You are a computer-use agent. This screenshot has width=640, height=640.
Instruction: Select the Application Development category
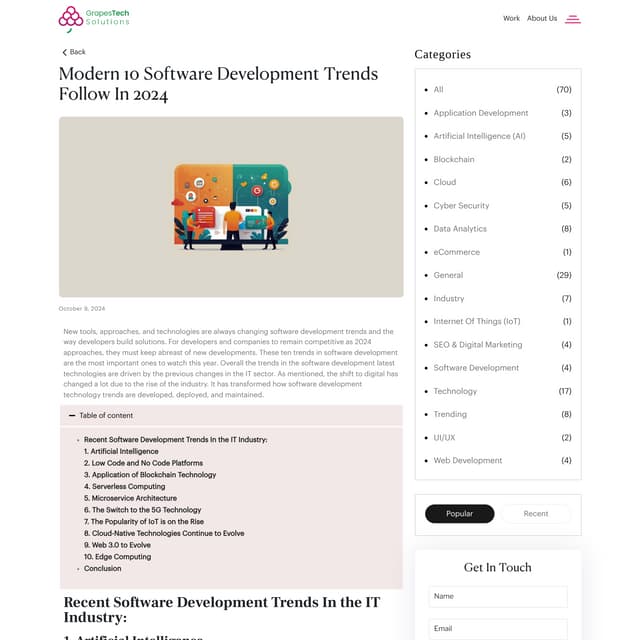[480, 113]
